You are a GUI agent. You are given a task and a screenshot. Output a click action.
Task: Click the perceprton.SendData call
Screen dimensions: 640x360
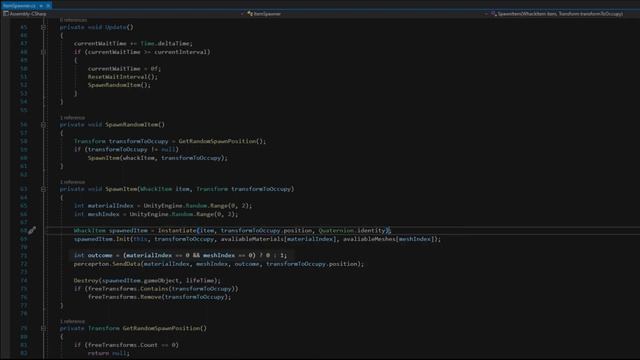point(107,264)
